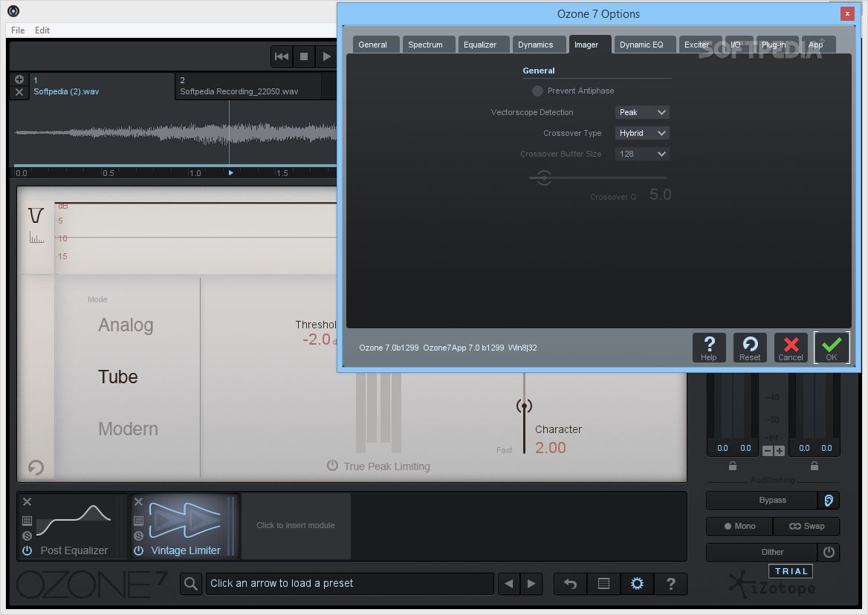Toggle Mono output button

coord(739,526)
